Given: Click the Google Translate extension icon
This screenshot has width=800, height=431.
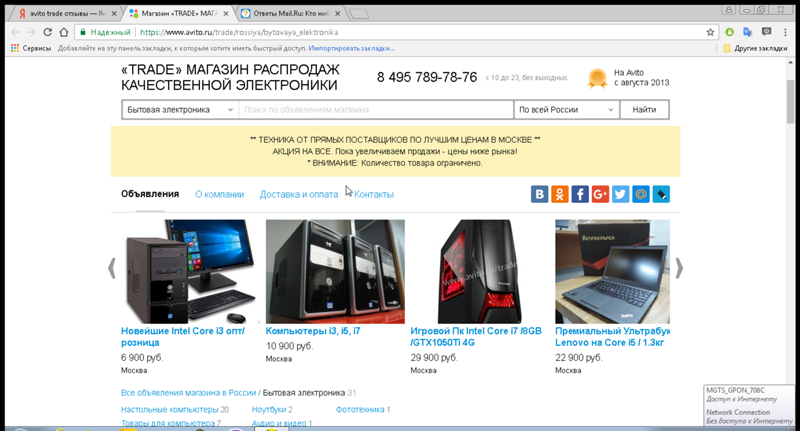Looking at the screenshot, I should 747,32.
